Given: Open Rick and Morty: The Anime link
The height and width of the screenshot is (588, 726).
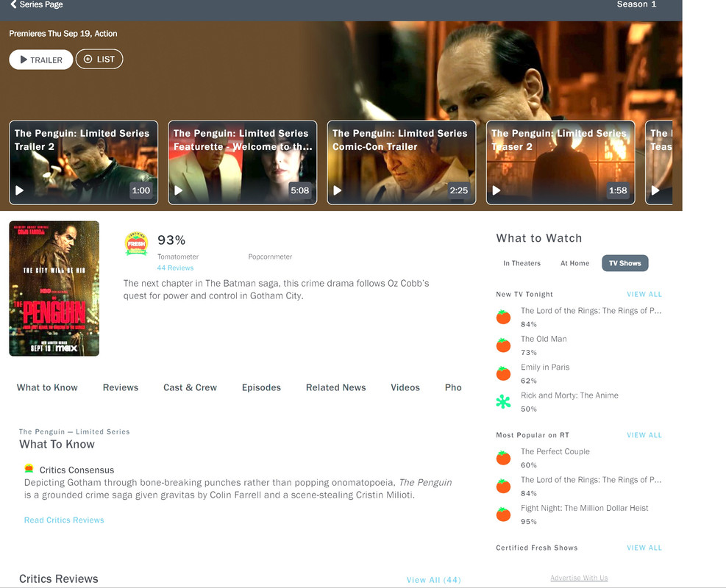Looking at the screenshot, I should pyautogui.click(x=569, y=395).
